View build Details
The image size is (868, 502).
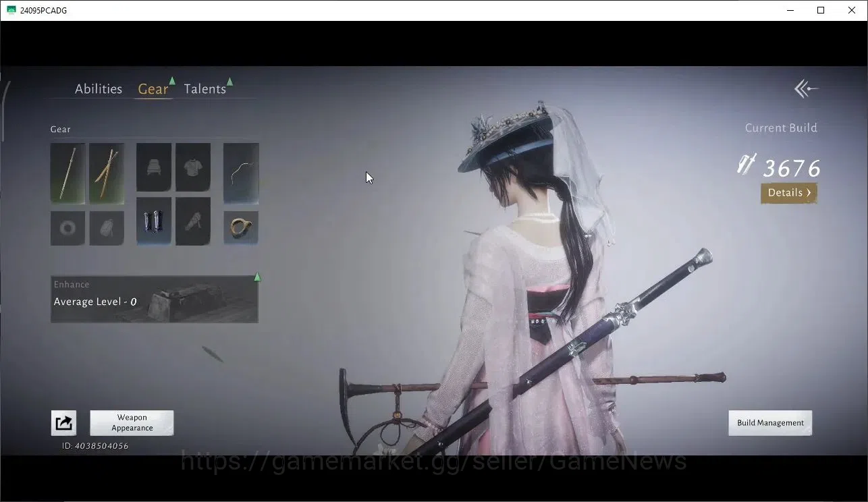pyautogui.click(x=789, y=193)
